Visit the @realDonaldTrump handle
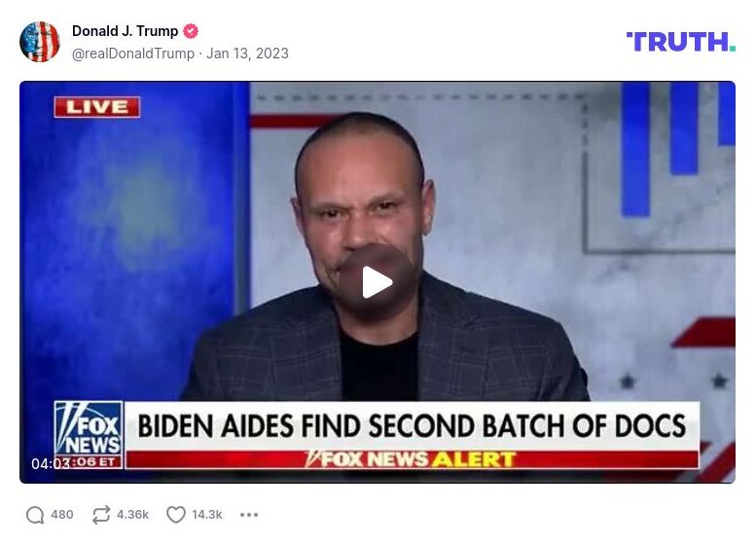756x544 pixels. coord(133,54)
